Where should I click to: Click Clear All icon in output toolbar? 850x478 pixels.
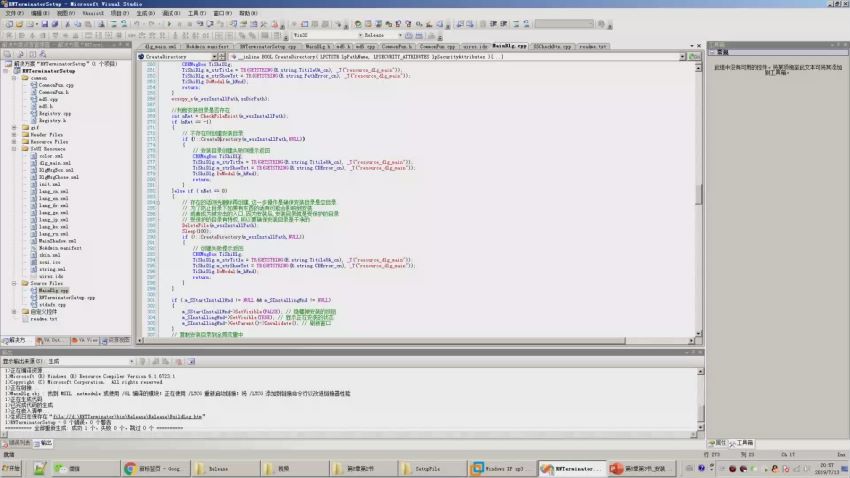coord(178,361)
